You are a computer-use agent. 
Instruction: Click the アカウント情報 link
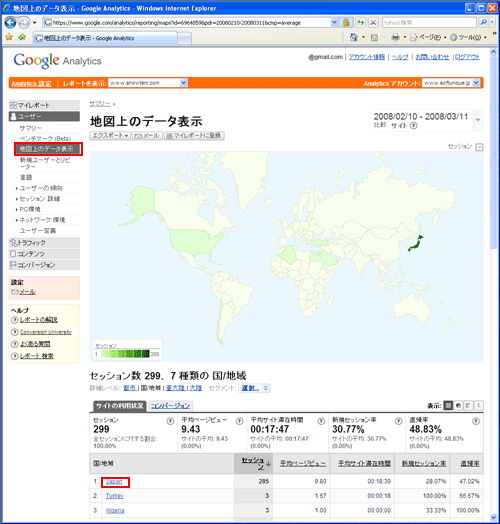(x=367, y=57)
